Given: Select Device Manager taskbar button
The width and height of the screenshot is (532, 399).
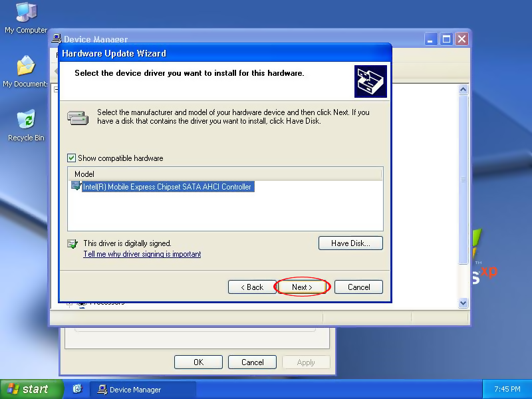Looking at the screenshot, I should [142, 390].
